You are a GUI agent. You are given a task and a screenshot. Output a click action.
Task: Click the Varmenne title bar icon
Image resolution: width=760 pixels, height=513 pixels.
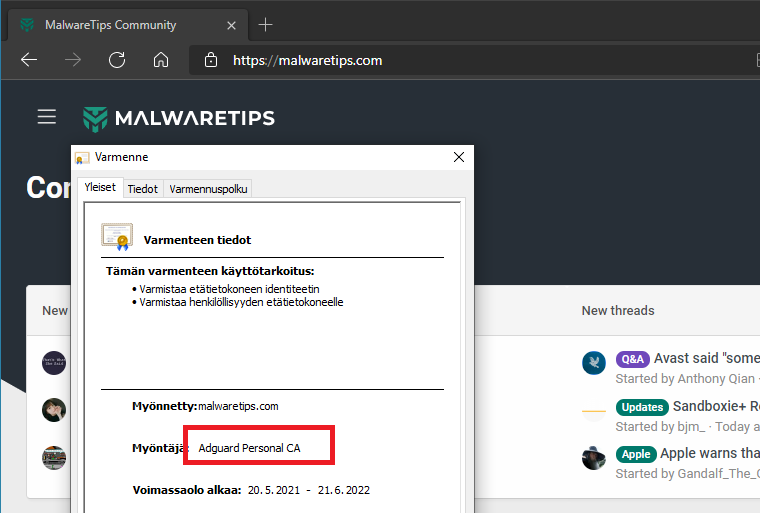click(x=82, y=158)
